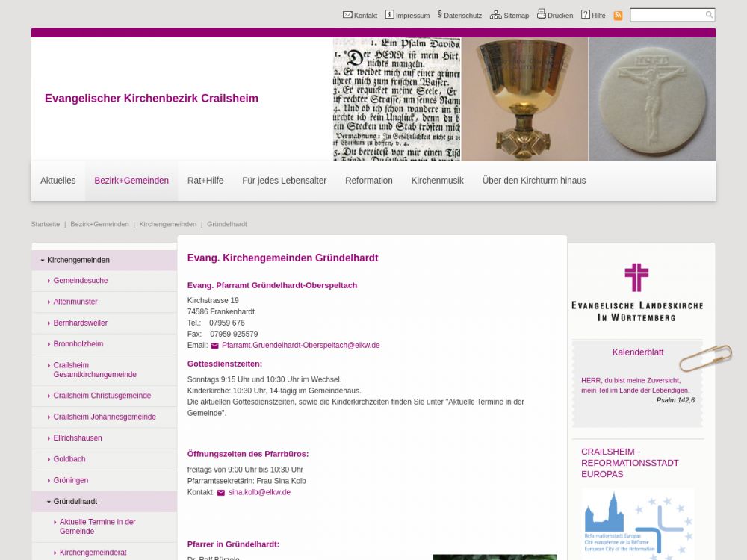Click inside the search input field
The height and width of the screenshot is (560, 747).
666,15
